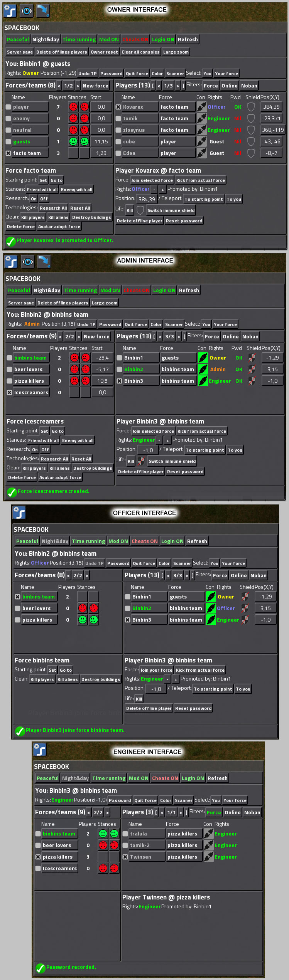Viewport: 289px width, 980px height.
Task: Click Join your force in Officer Interface
Action: coord(157,670)
